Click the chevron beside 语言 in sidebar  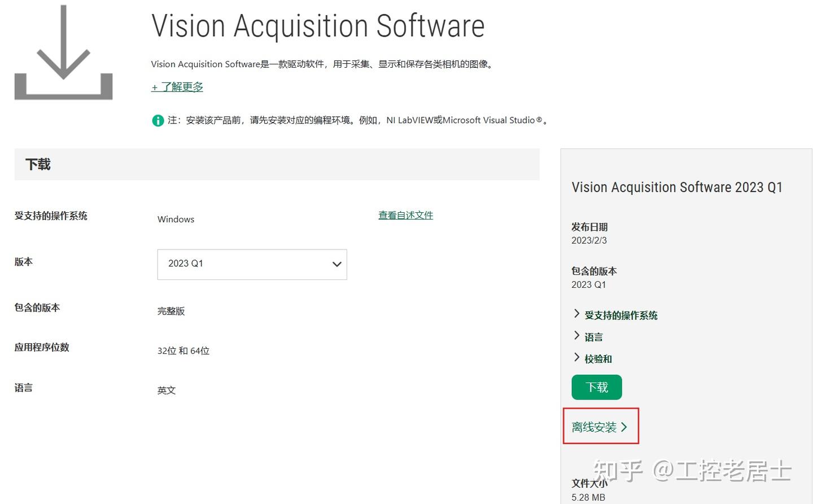(576, 336)
